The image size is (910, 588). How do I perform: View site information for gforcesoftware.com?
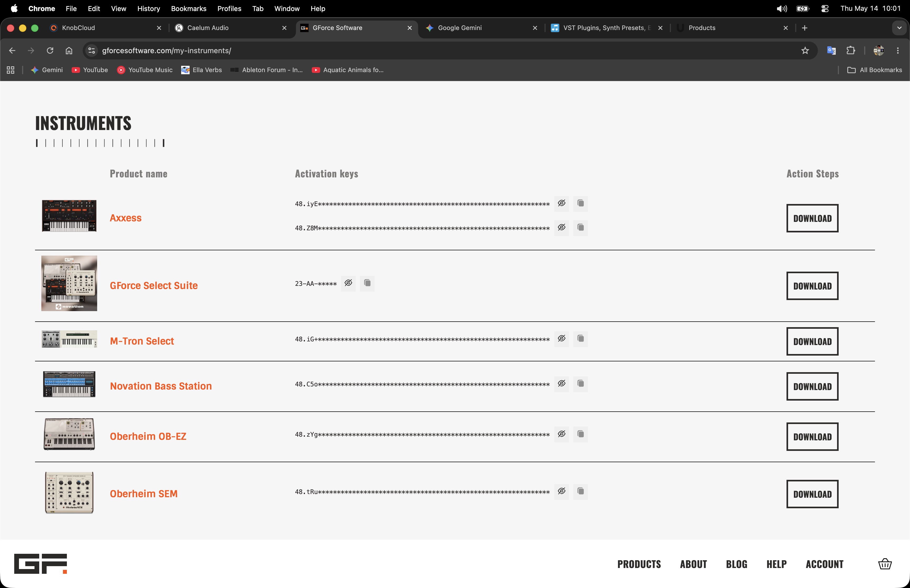click(91, 50)
